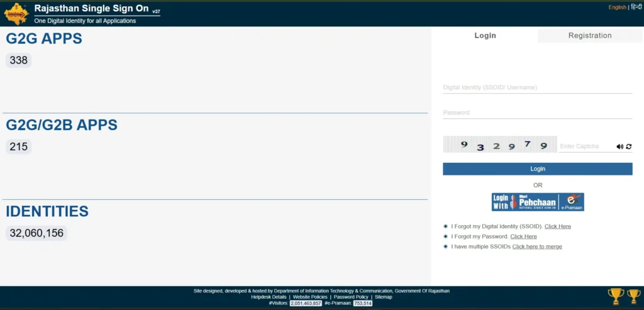This screenshot has height=310, width=644.
Task: Open Helpdesk Details in footer
Action: point(269,297)
